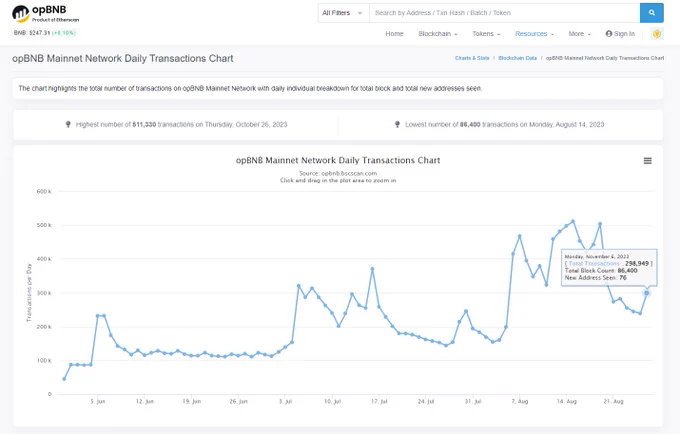
Task: Click the lightbulb icon beside Highest number
Action: (x=68, y=124)
